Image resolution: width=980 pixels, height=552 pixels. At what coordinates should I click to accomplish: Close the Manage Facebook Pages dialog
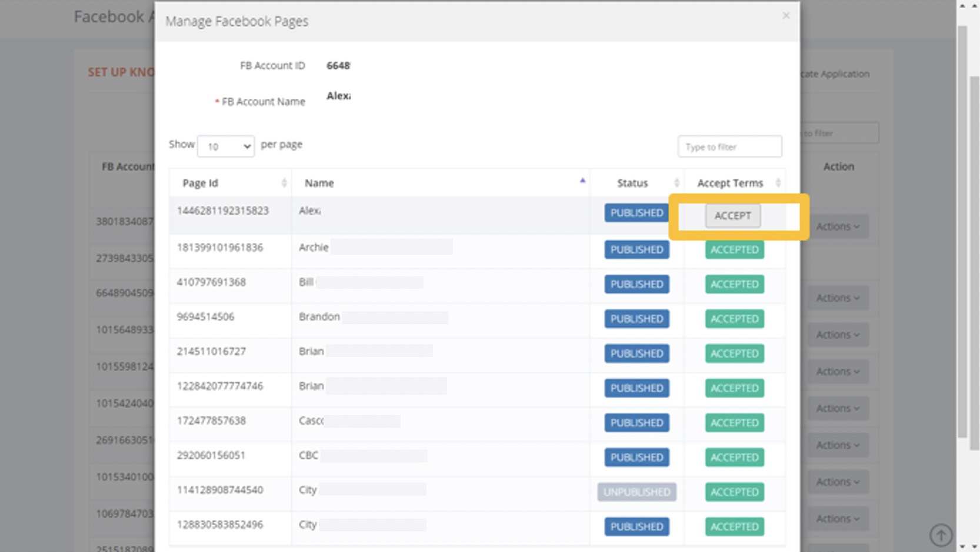(x=785, y=16)
